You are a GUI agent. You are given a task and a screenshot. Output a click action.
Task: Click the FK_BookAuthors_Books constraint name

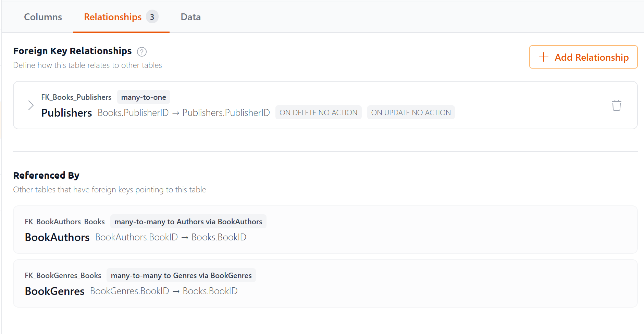(65, 222)
